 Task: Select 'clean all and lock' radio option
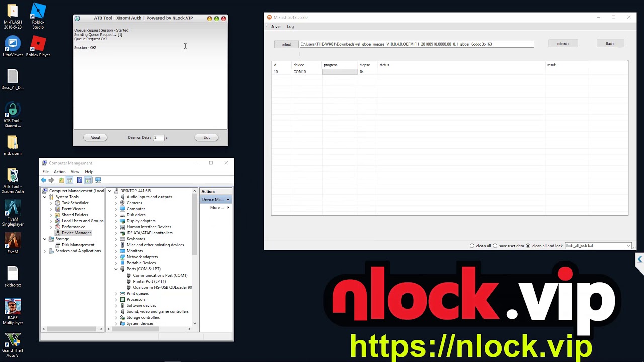click(x=528, y=246)
